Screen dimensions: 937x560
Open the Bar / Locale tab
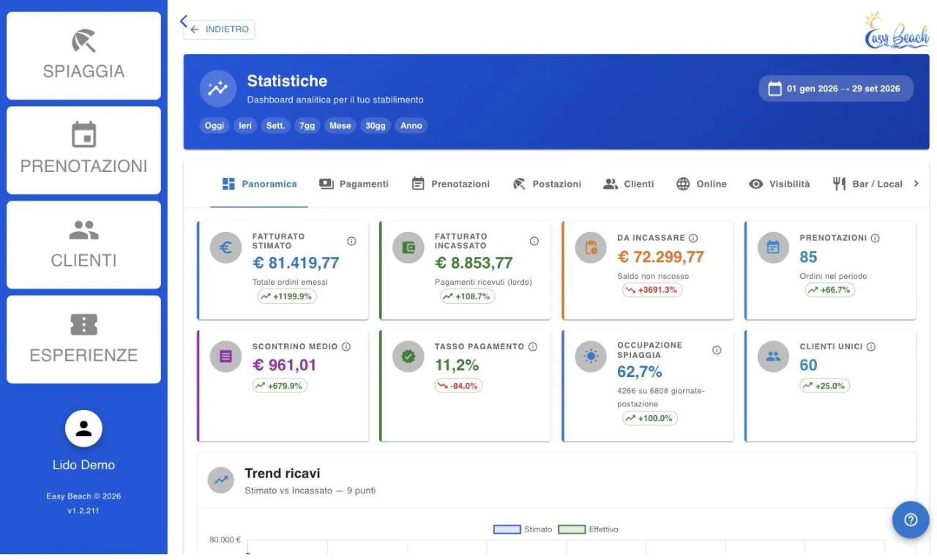point(868,184)
